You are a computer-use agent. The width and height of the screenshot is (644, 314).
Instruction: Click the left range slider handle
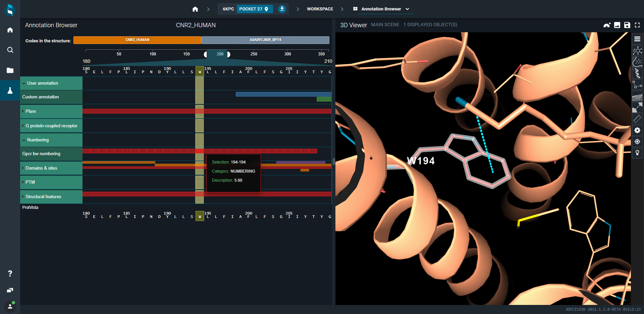205,54
